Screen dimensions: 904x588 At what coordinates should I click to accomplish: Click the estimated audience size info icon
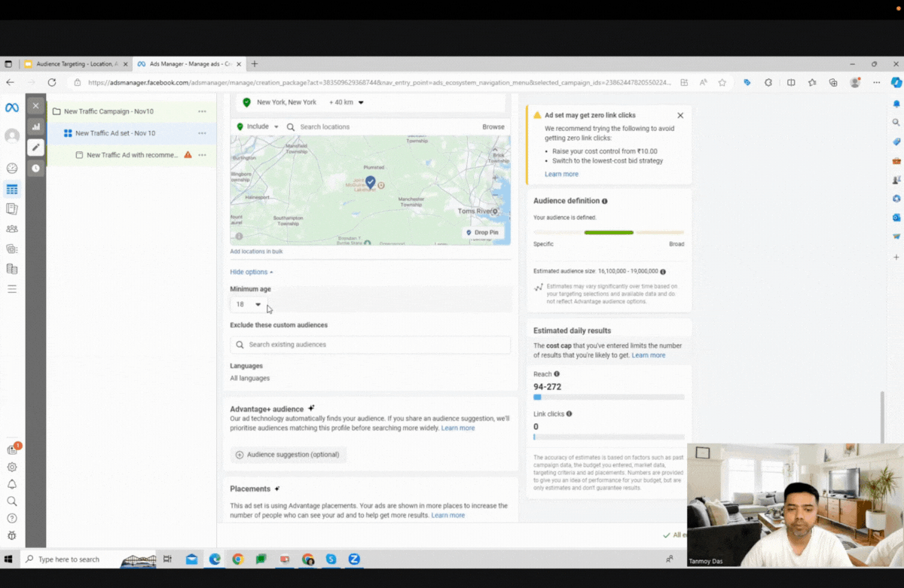click(x=663, y=271)
